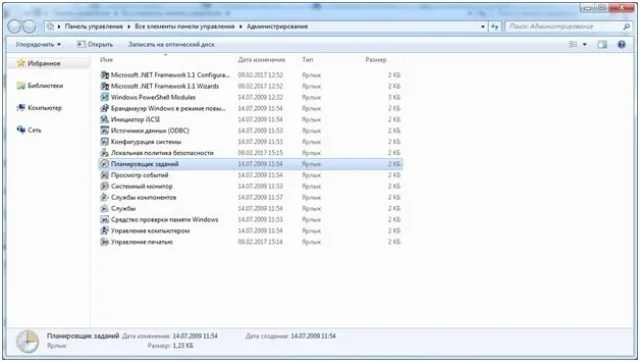Viewport: 640px width, 362px height.
Task: Open Microsoft .NET Framework 1.1 Configuration icon
Action: tap(104, 75)
